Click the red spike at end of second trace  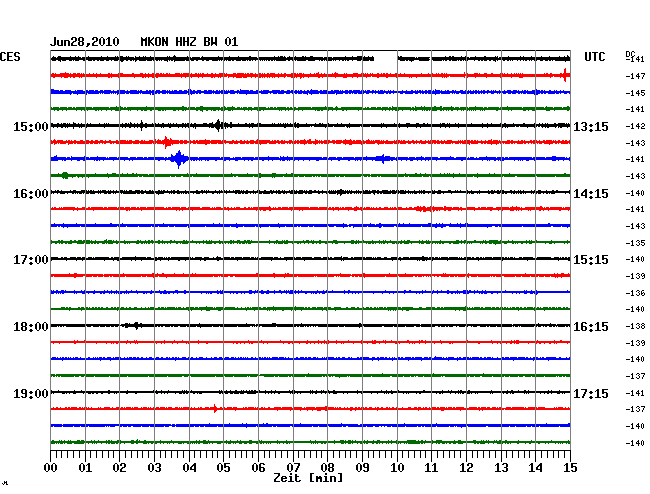pos(565,75)
